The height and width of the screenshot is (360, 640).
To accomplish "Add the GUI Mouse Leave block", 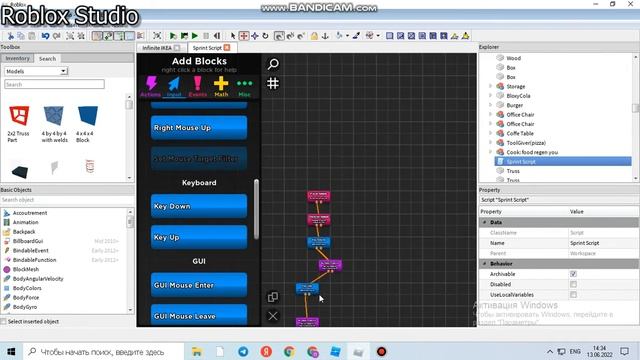I will pos(199,315).
